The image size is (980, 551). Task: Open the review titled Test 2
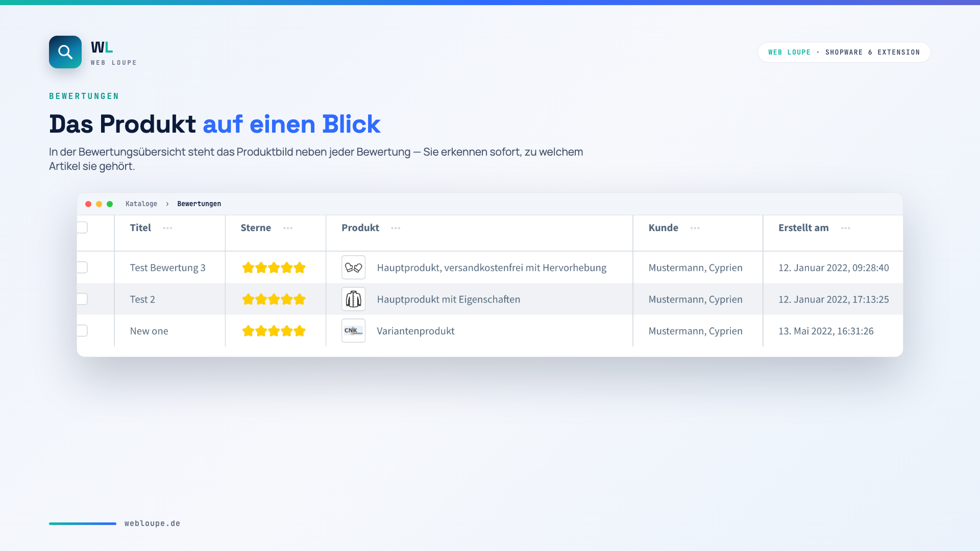tap(142, 299)
